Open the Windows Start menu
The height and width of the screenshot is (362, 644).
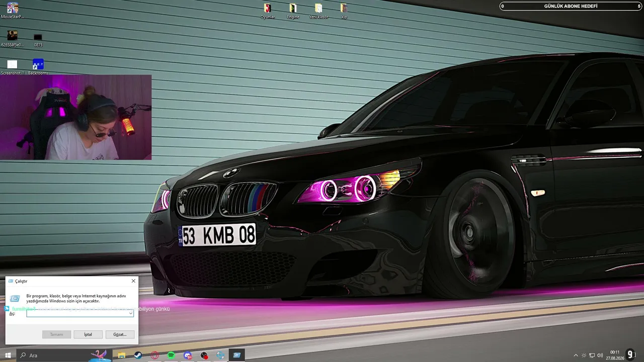(8, 355)
